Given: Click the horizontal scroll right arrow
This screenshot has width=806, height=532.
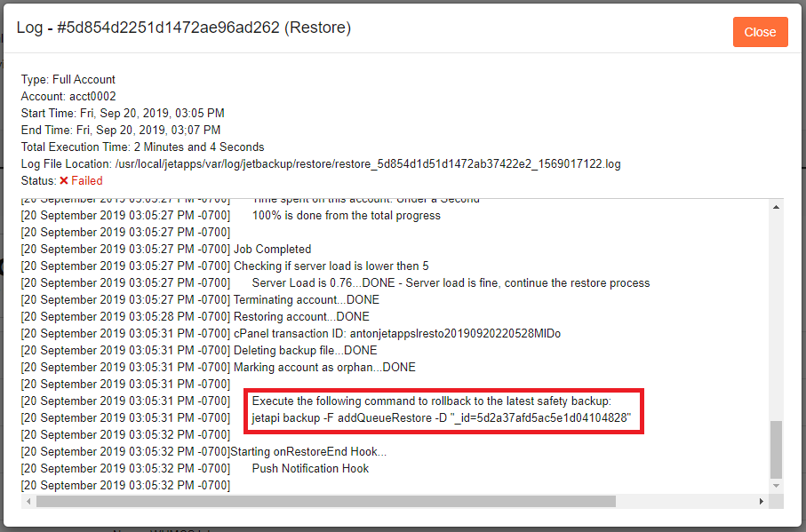Looking at the screenshot, I should pos(762,501).
